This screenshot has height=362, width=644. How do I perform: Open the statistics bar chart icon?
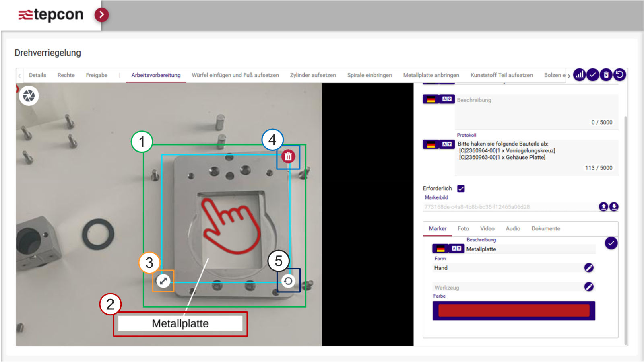(579, 75)
